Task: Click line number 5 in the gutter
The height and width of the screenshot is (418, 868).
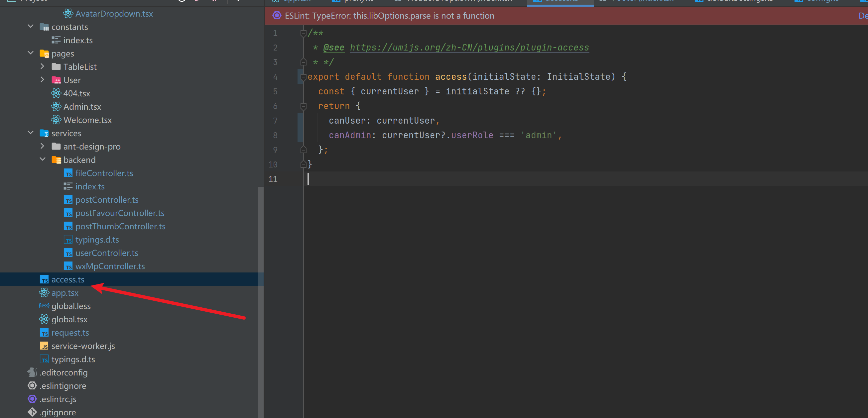Action: click(x=275, y=92)
